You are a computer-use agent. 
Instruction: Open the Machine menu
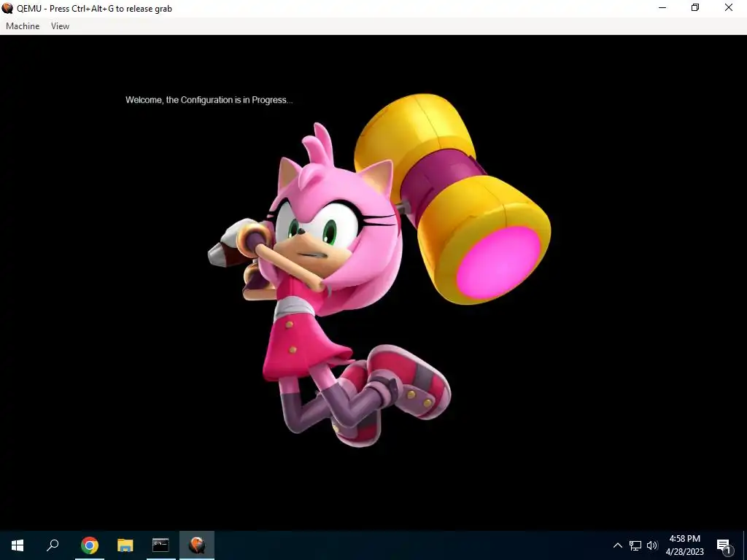coord(23,26)
